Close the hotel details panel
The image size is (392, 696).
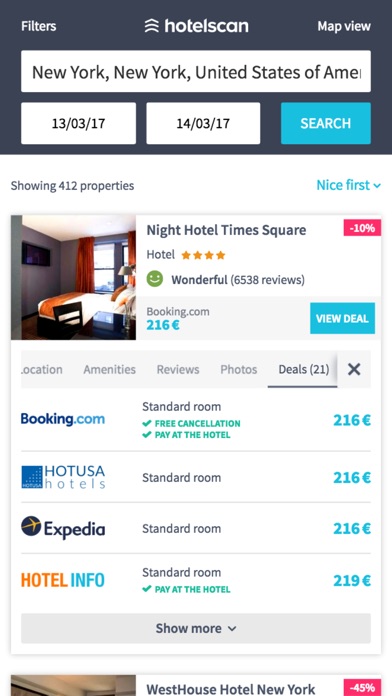[x=354, y=369]
